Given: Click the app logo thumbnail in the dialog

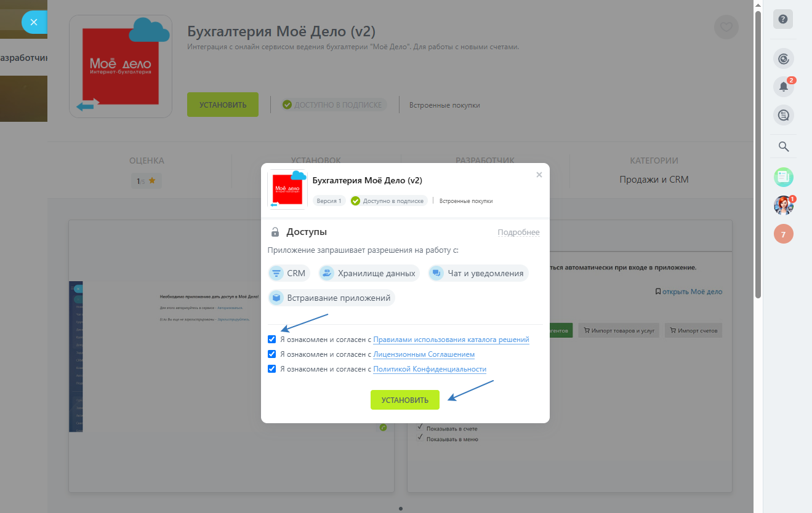Looking at the screenshot, I should (287, 189).
